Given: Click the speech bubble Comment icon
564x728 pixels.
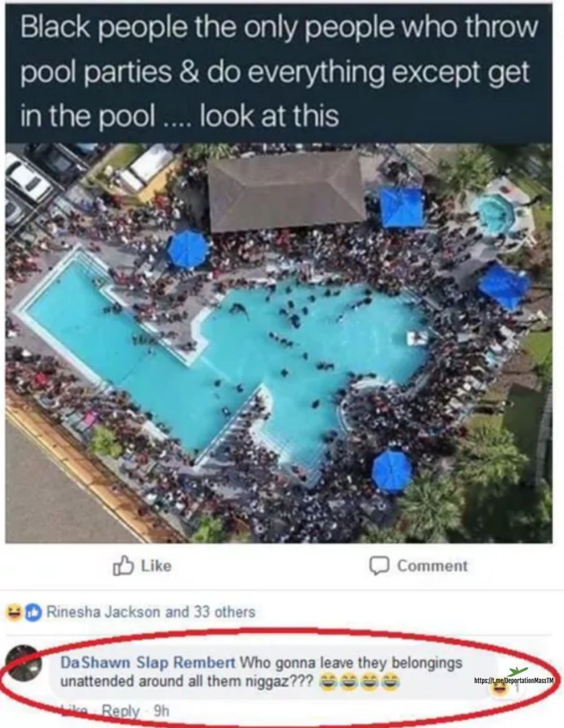Looking at the screenshot, I should (379, 565).
